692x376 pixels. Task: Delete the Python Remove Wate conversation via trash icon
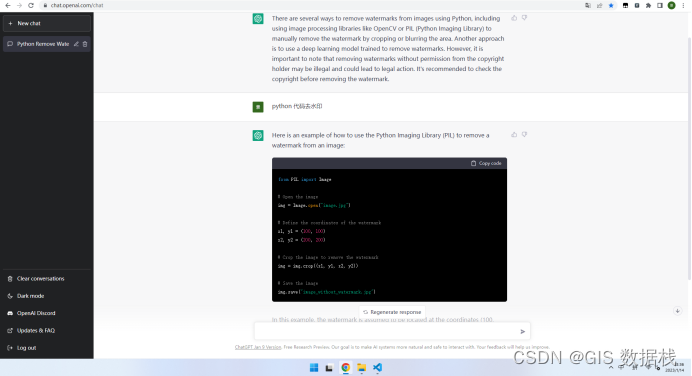[x=85, y=44]
